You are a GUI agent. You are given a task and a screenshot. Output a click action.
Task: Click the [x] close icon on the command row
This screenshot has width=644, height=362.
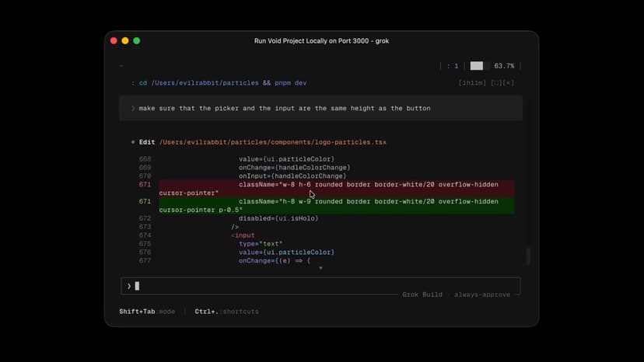[509, 83]
